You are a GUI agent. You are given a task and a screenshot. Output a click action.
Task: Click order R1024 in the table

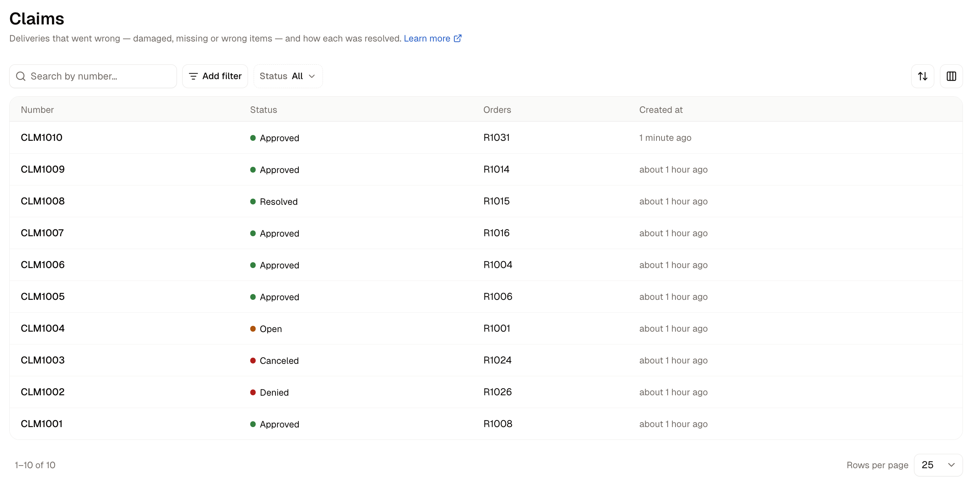pyautogui.click(x=497, y=360)
